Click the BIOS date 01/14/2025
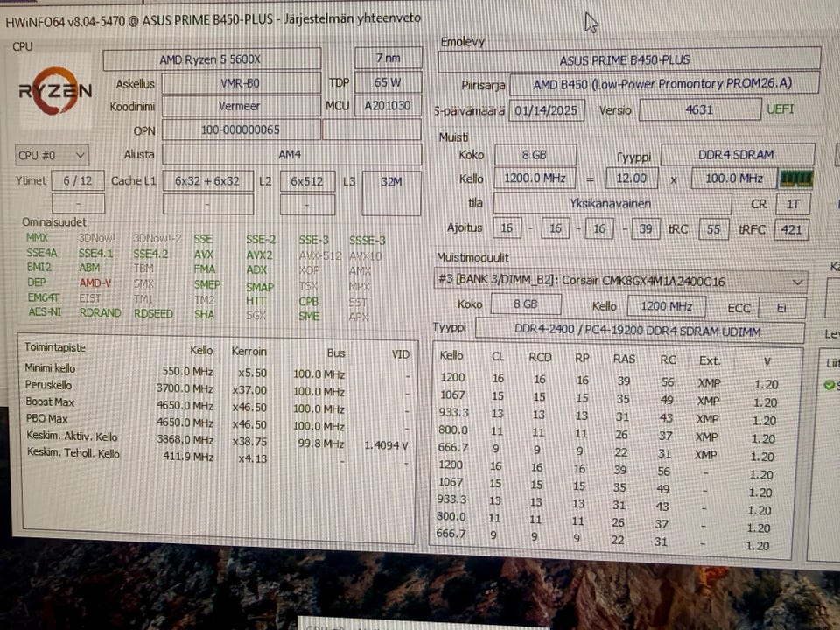The width and height of the screenshot is (840, 630). pyautogui.click(x=546, y=110)
